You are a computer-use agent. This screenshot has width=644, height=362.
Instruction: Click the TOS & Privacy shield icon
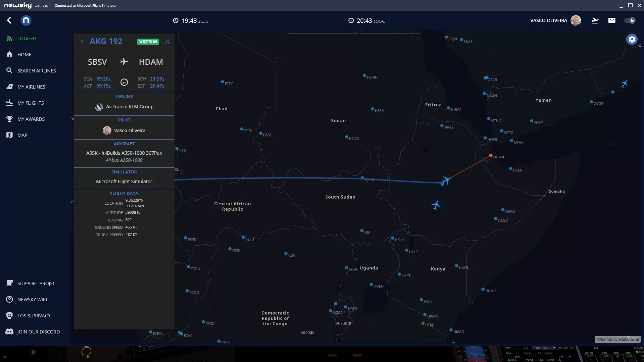9,315
